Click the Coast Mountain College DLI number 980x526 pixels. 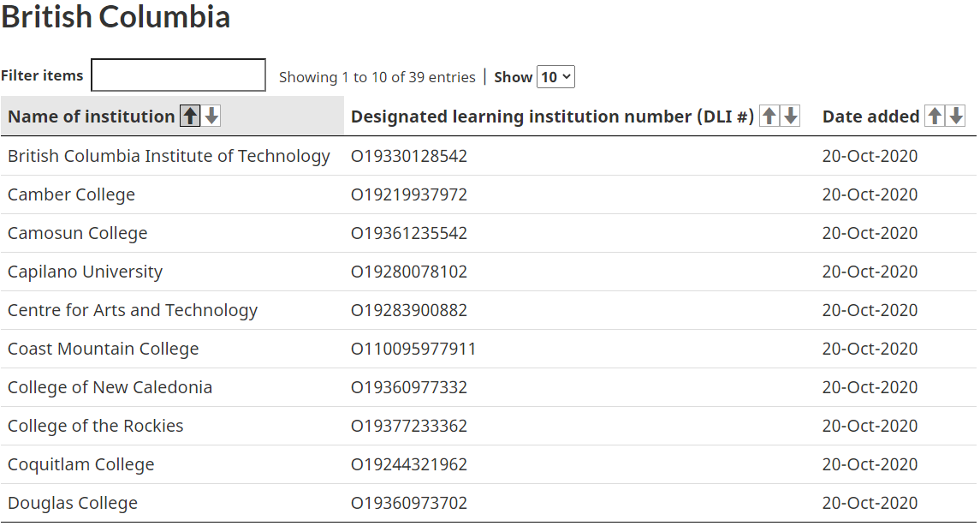coord(413,349)
